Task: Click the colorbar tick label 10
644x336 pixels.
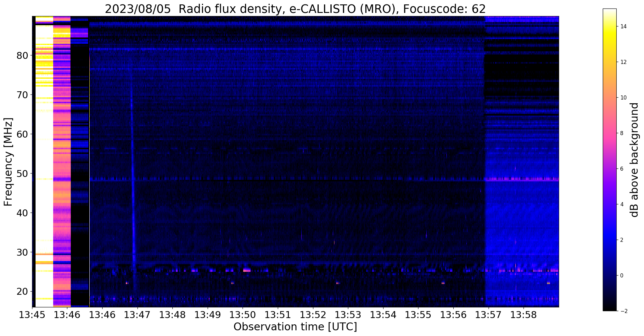Action: point(623,98)
